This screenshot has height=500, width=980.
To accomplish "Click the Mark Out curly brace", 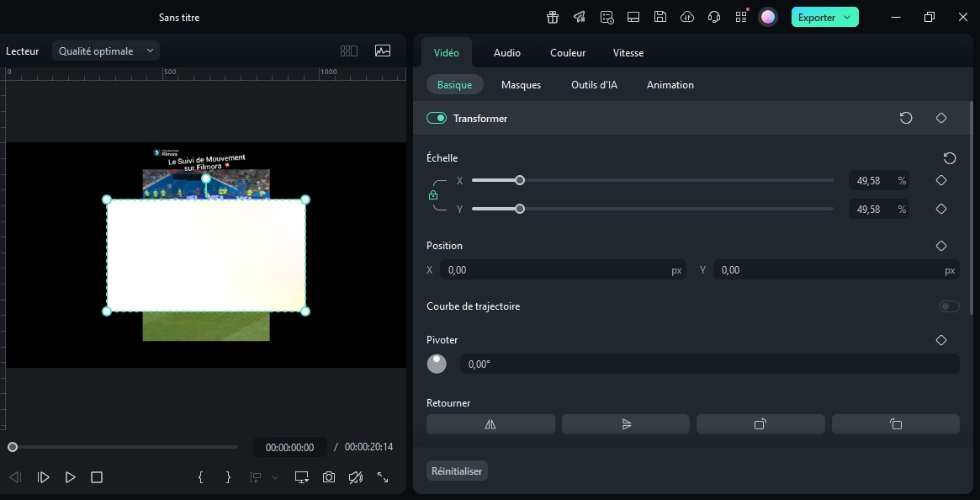I will point(228,476).
